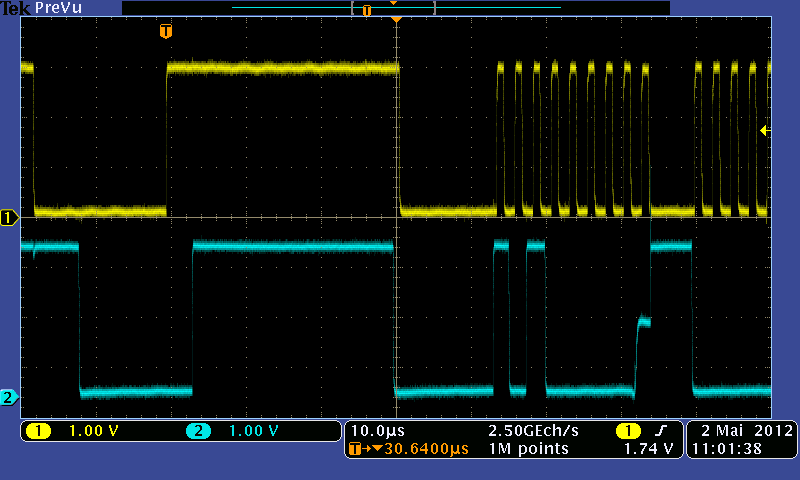
Task: Click the cyan record length bar at the top
Action: click(x=396, y=8)
